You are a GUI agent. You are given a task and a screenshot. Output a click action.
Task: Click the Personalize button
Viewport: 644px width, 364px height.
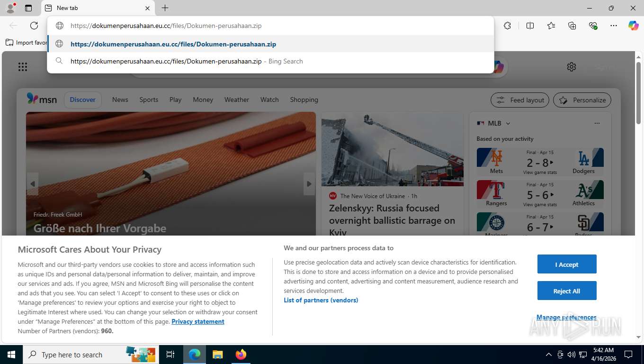pos(582,100)
